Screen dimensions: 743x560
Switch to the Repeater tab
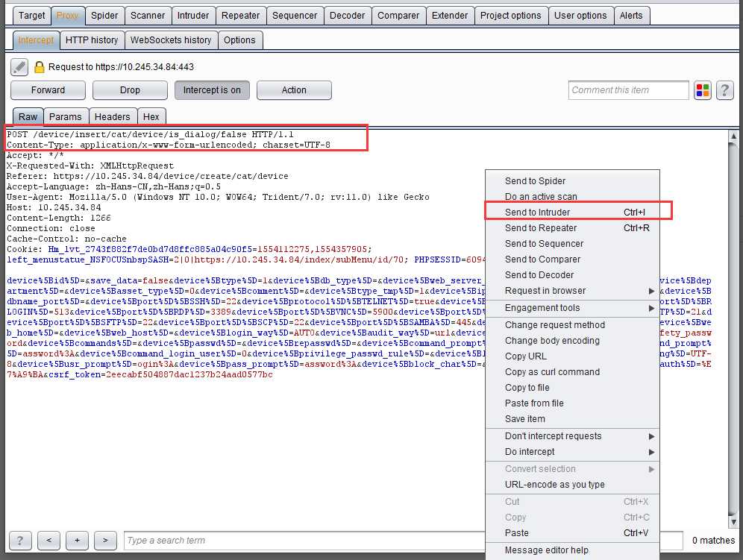click(x=241, y=16)
